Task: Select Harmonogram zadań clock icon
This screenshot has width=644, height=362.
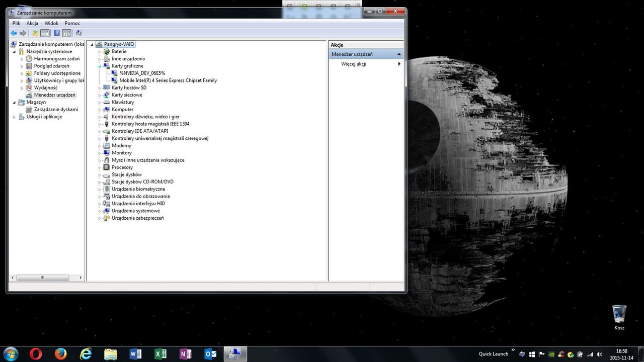Action: (29, 59)
